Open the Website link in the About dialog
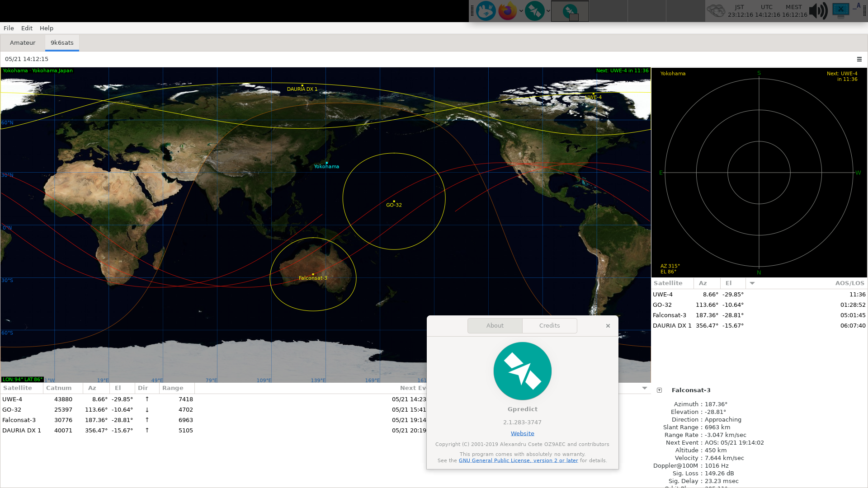The height and width of the screenshot is (488, 868). pos(522,433)
